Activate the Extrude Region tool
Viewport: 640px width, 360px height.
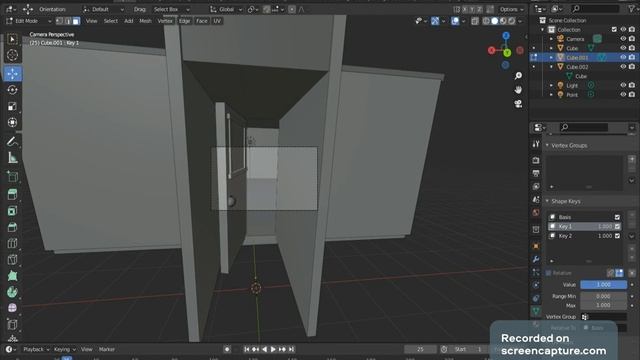click(12, 194)
